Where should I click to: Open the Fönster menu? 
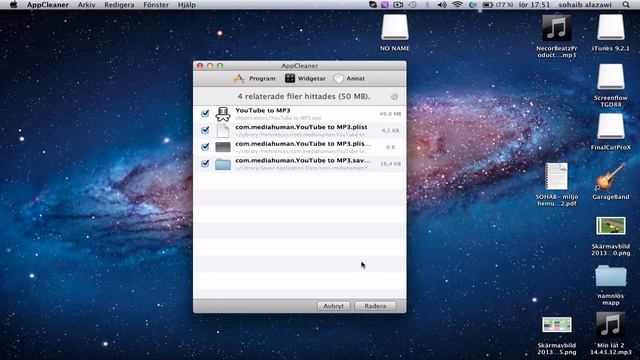(156, 5)
